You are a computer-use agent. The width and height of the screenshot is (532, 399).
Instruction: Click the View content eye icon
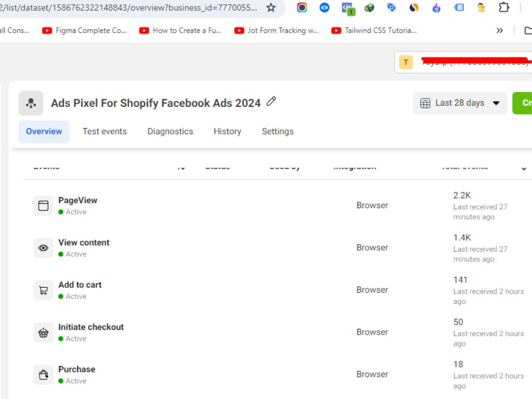(44, 248)
